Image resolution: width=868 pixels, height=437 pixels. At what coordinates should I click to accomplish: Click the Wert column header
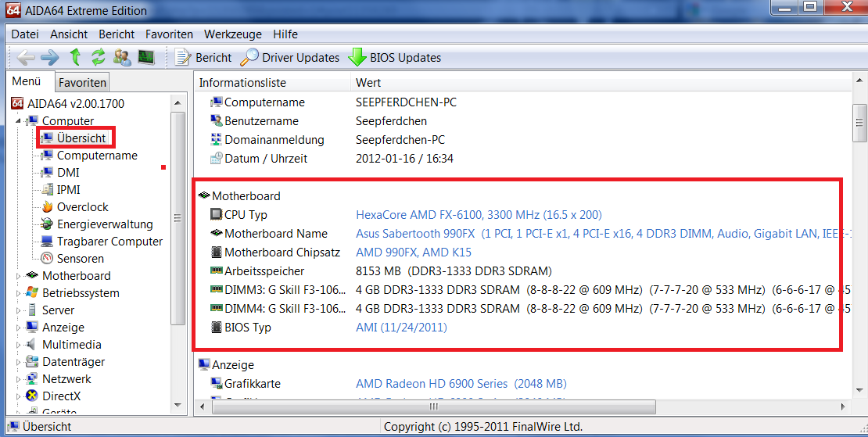click(x=601, y=82)
